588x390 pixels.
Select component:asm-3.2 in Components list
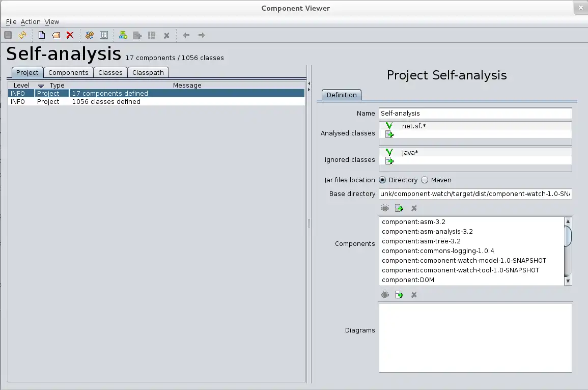[x=472, y=221]
